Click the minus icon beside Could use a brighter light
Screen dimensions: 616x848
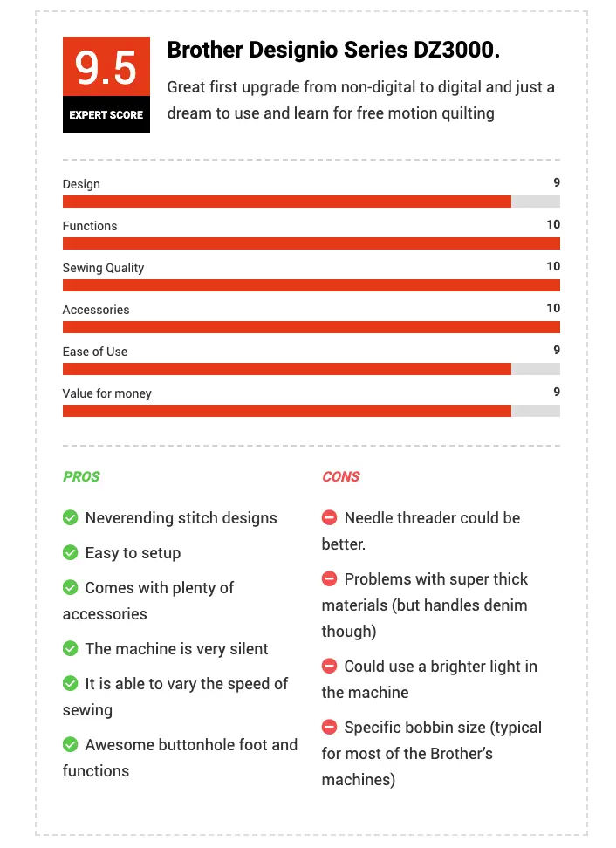click(x=329, y=666)
